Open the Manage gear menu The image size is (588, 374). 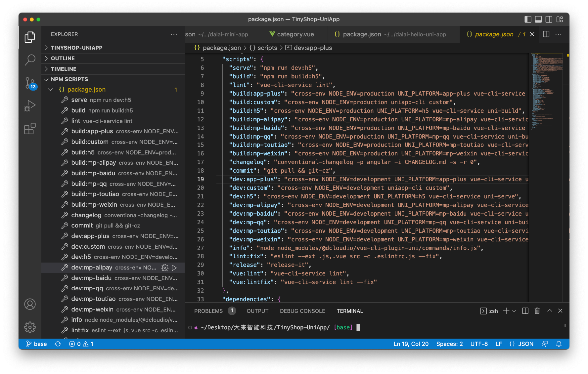click(x=30, y=327)
